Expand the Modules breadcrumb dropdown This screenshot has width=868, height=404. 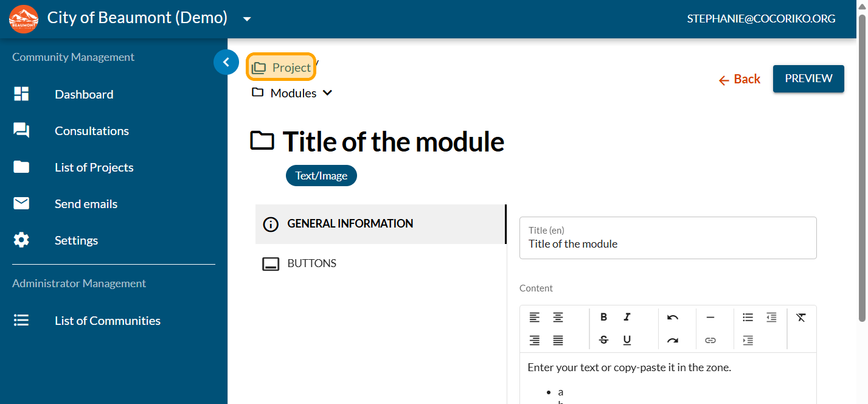tap(327, 93)
